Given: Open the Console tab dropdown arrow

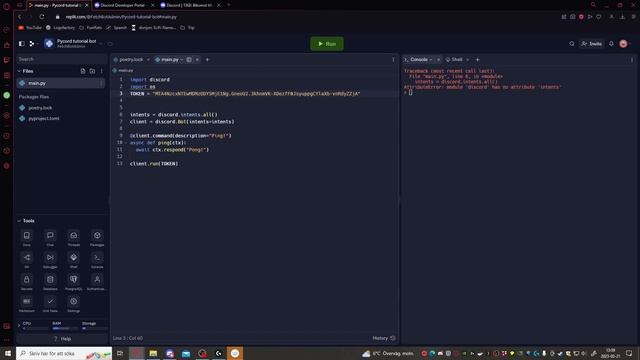Looking at the screenshot, I should pyautogui.click(x=431, y=60).
